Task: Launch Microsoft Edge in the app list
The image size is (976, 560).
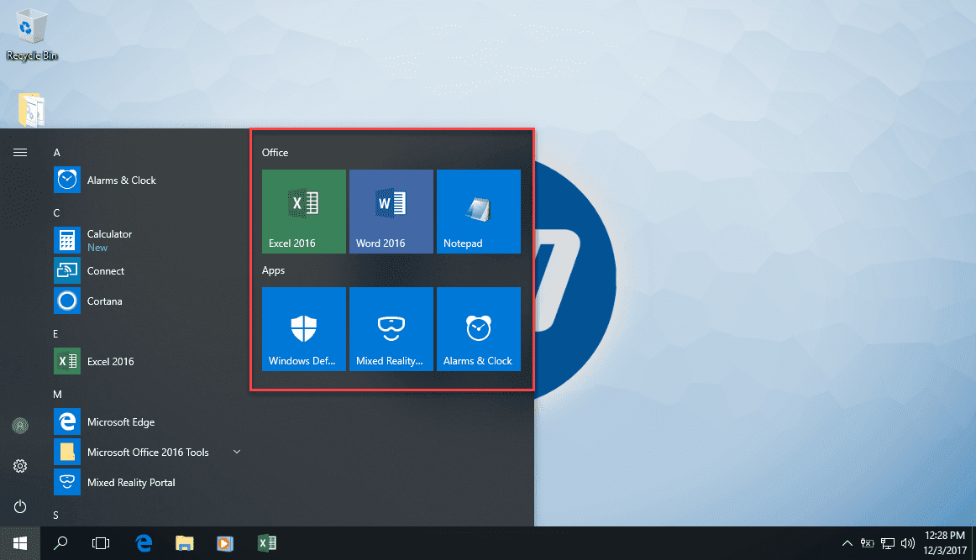Action: point(148,421)
